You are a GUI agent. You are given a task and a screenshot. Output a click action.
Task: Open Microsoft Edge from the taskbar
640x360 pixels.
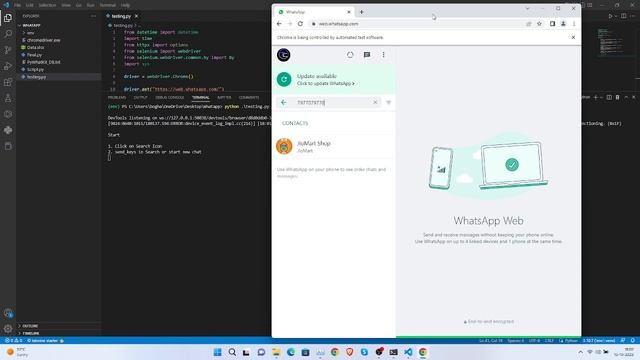[291, 352]
